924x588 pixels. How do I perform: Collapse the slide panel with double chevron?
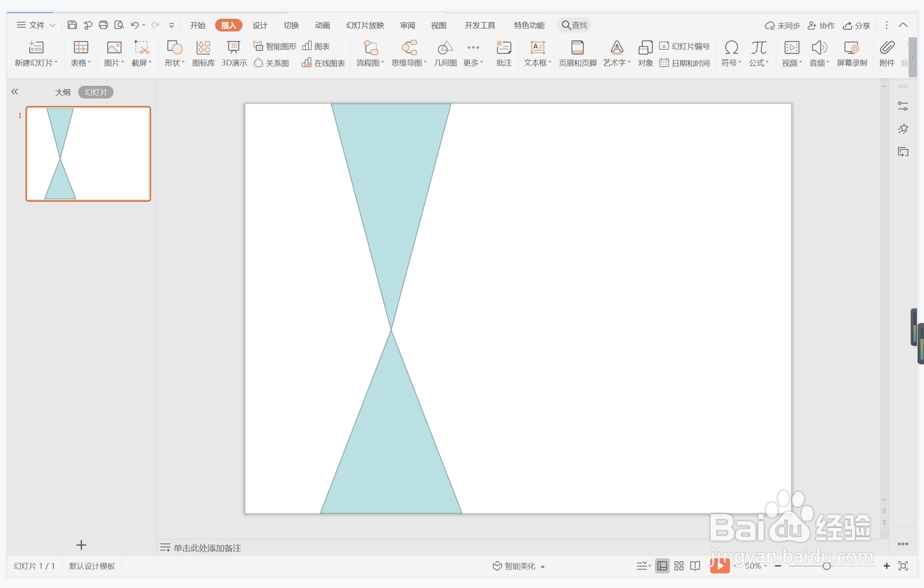tap(15, 92)
